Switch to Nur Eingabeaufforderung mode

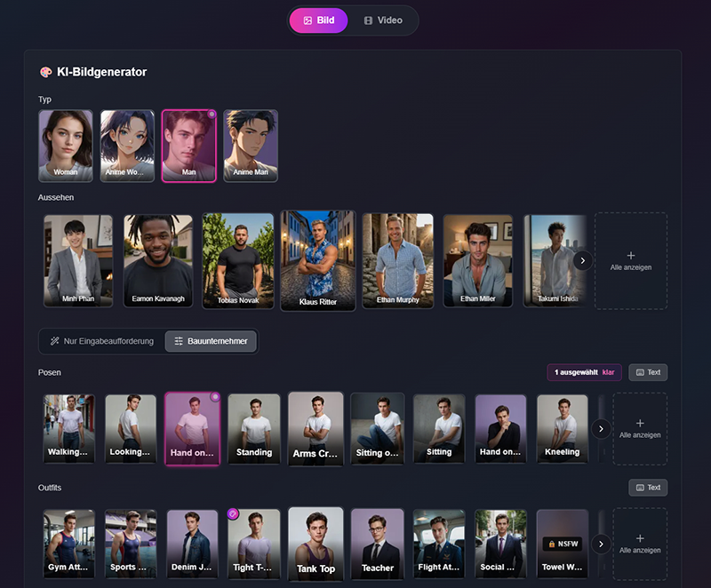point(102,341)
